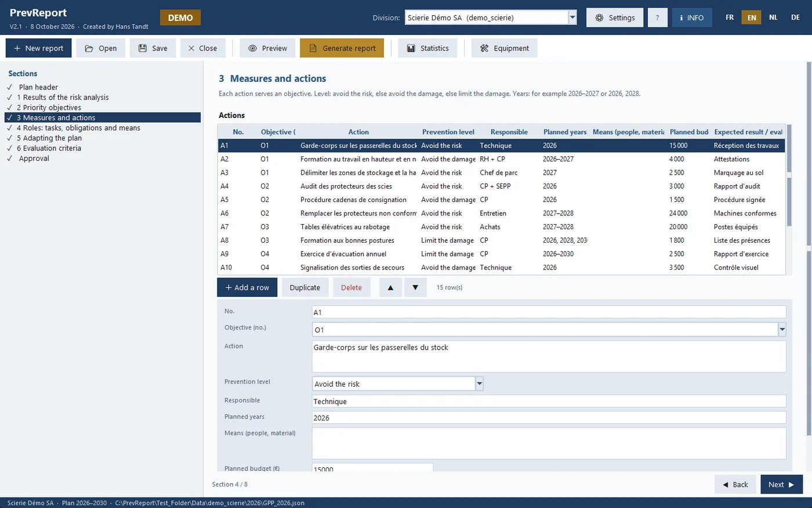Open Settings

[615, 17]
